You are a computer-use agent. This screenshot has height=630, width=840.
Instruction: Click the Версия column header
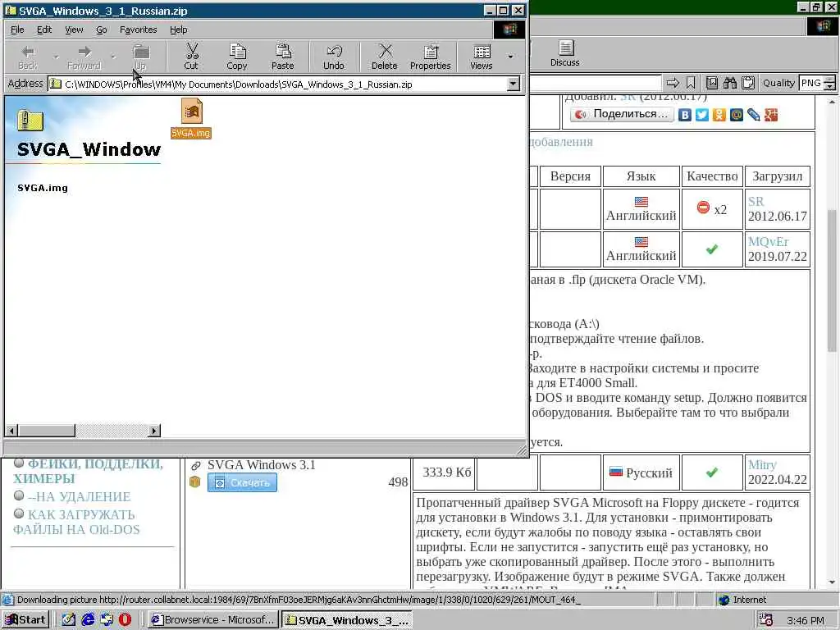click(x=570, y=176)
